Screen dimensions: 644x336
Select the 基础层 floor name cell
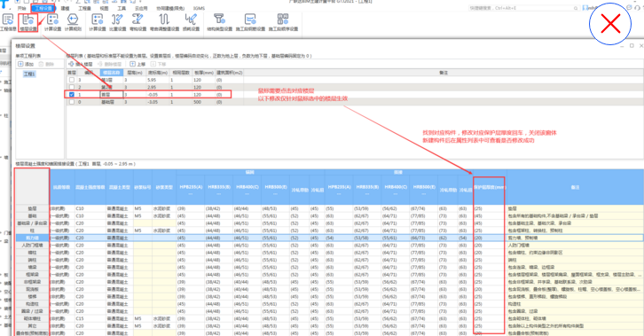tap(111, 102)
